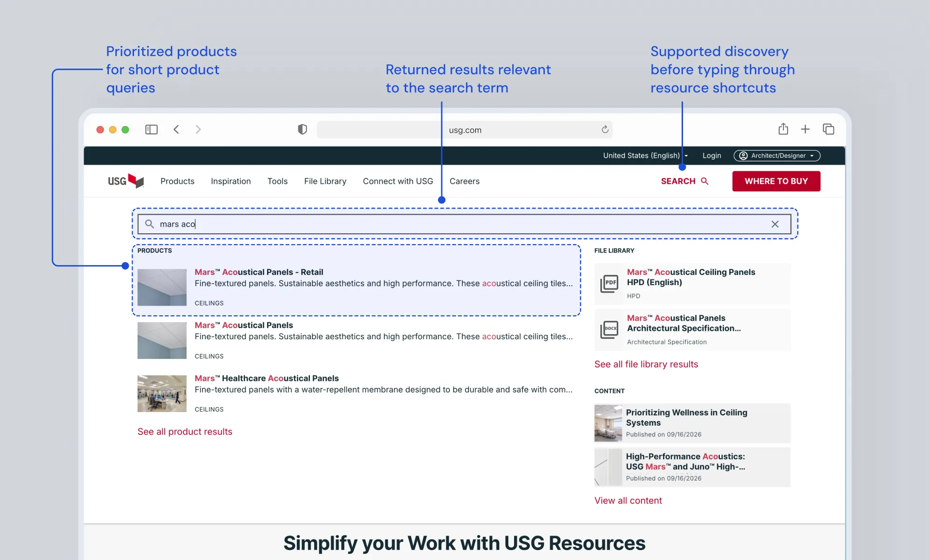Focus the 'mars aco' search input
This screenshot has height=560, width=930.
[464, 224]
